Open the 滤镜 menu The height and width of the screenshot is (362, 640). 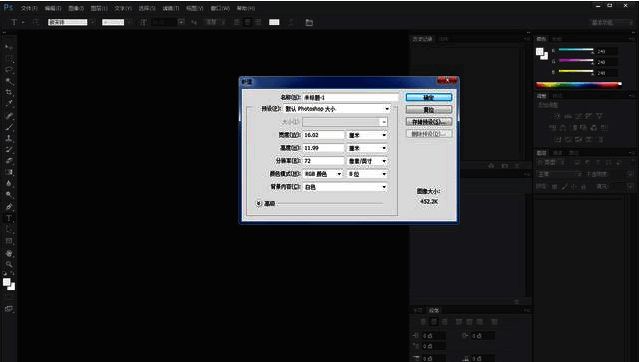(x=171, y=8)
